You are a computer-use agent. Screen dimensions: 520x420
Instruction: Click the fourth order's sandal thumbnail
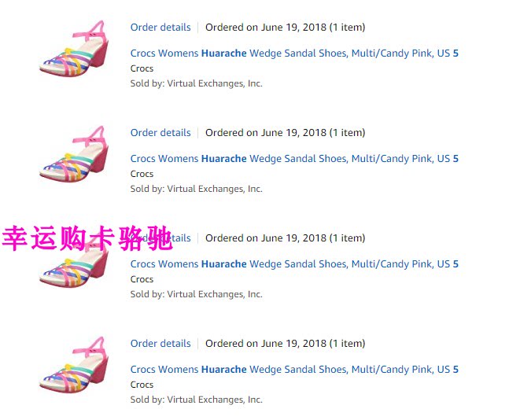(74, 364)
